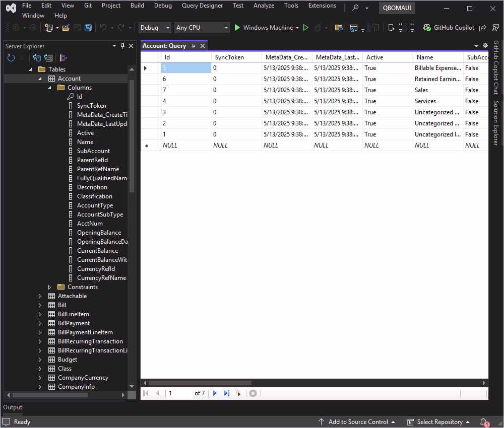Expand the Constraints folder
The image size is (504, 428).
(49, 287)
